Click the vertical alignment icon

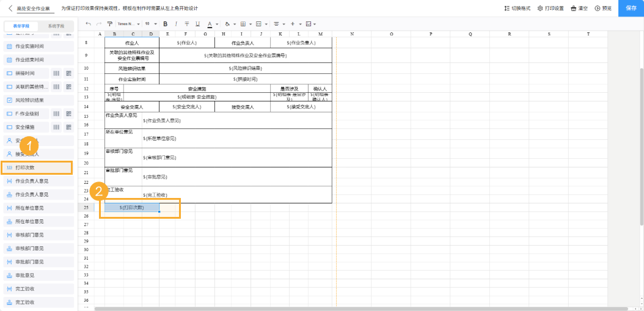(293, 24)
